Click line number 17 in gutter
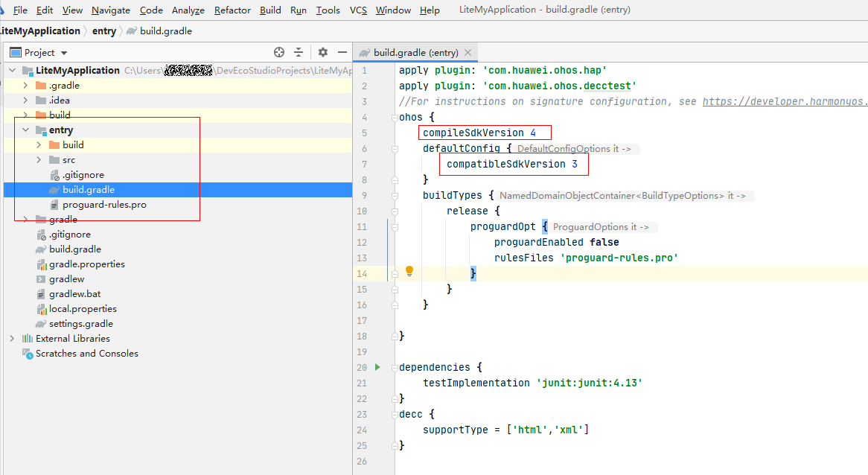 pyautogui.click(x=362, y=321)
